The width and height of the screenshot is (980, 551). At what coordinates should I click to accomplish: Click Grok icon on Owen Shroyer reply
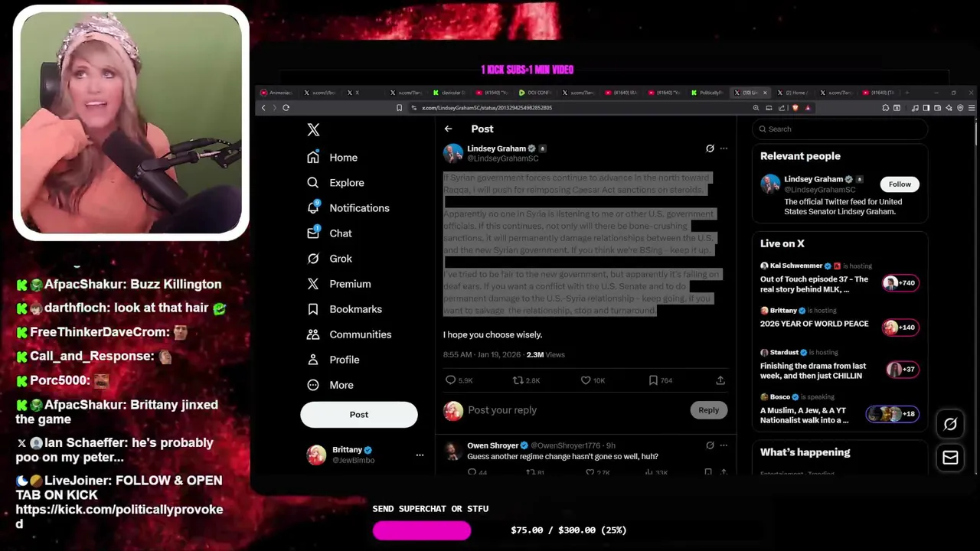pos(710,445)
